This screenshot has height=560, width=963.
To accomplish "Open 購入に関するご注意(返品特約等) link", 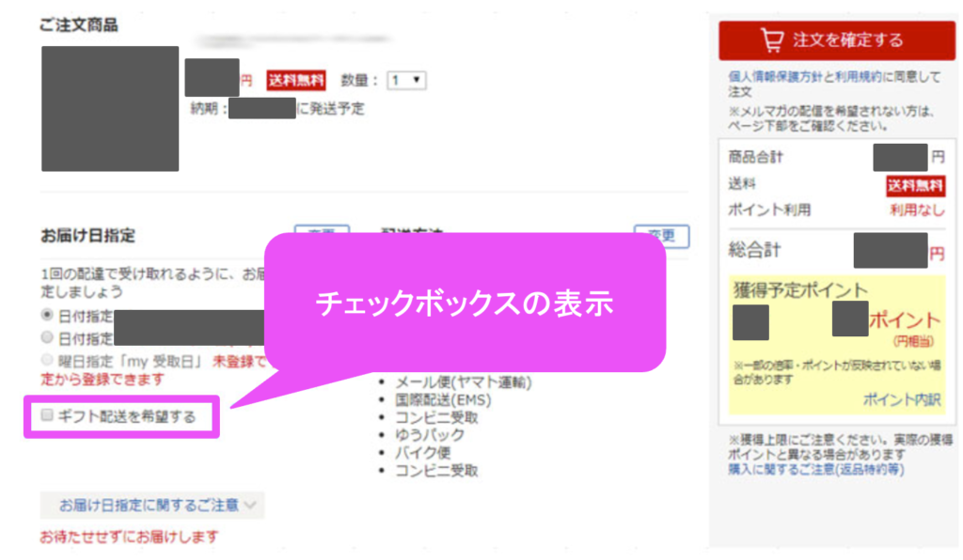I will click(x=815, y=469).
